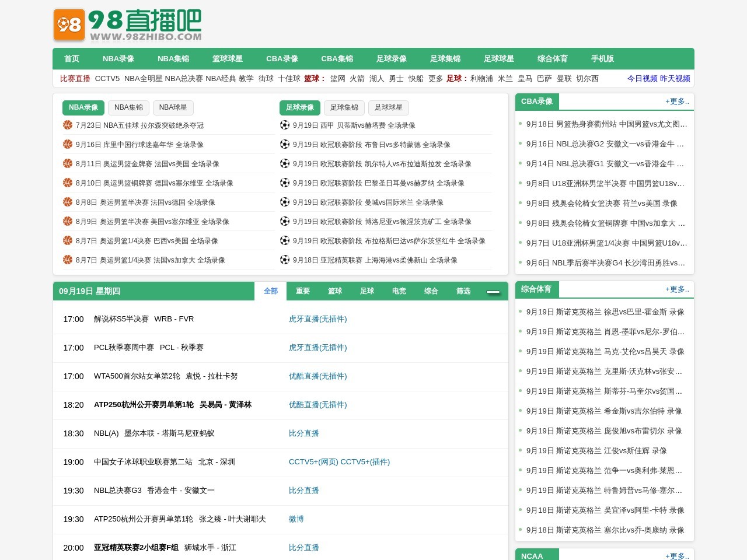Select 全部 schedule filter tab
This screenshot has width=747, height=560.
pos(271,291)
